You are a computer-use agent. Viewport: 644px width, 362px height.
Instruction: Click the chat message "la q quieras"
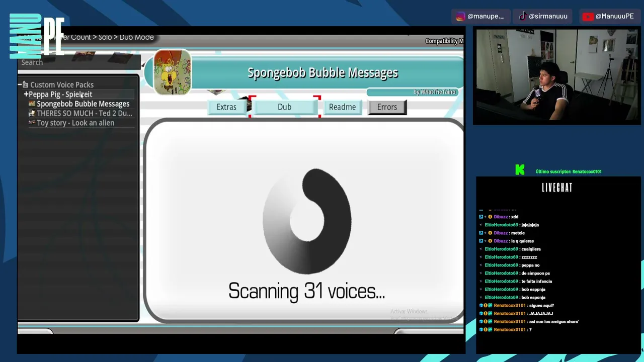tap(522, 241)
